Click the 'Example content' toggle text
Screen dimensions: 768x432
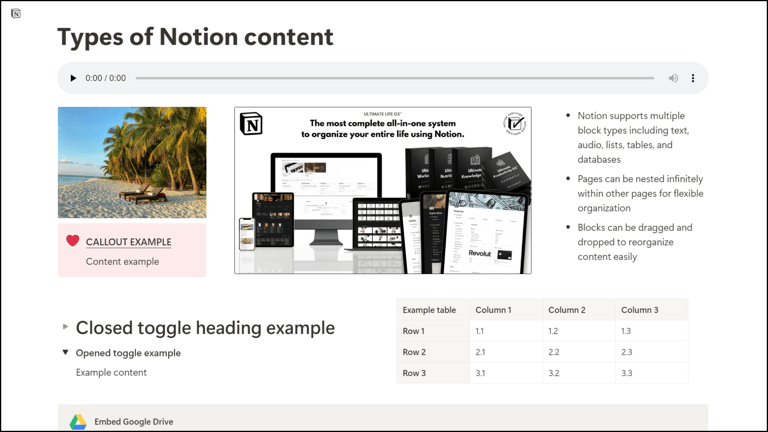111,373
